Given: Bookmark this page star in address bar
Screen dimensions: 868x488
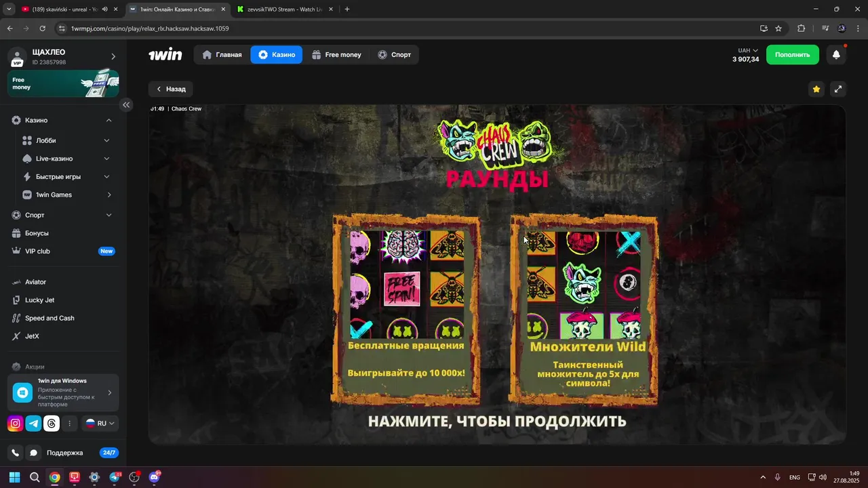Looking at the screenshot, I should [x=778, y=28].
